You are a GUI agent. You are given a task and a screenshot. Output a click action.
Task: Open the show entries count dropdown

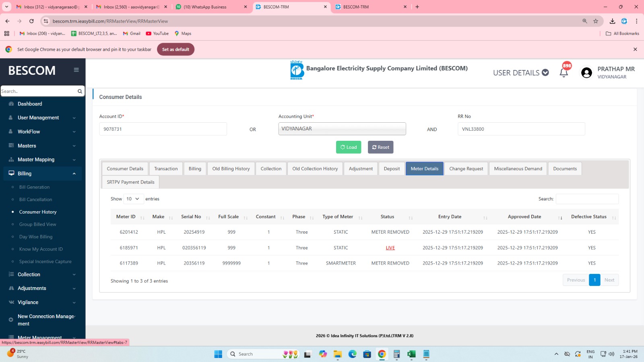click(x=133, y=199)
